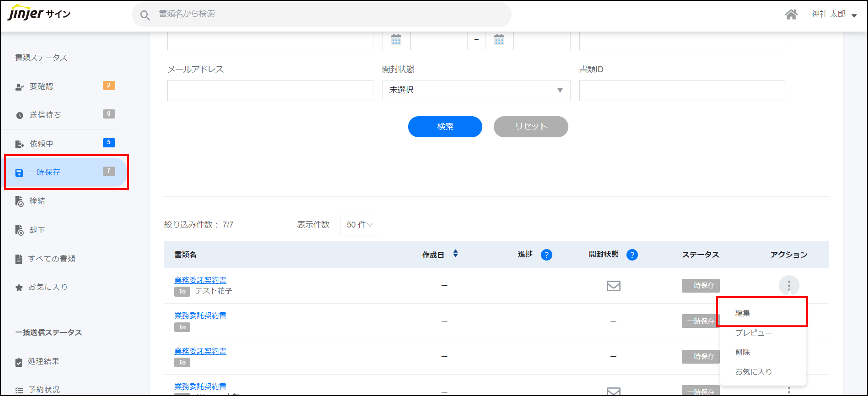Screen dimensions: 868x396
Task: Choose 削除 in the action menu
Action: coord(742,352)
